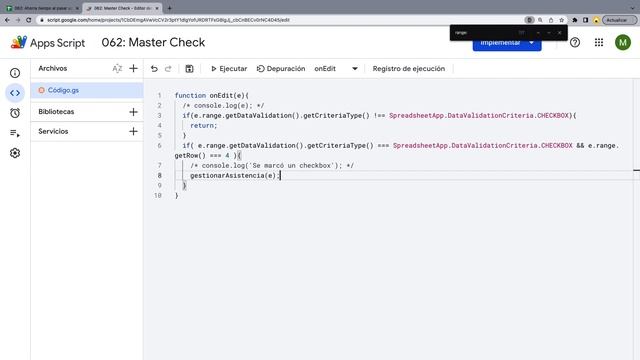Screen dimensions: 640x360
Task: Click the Bibliotecas section label
Action: [x=56, y=112]
